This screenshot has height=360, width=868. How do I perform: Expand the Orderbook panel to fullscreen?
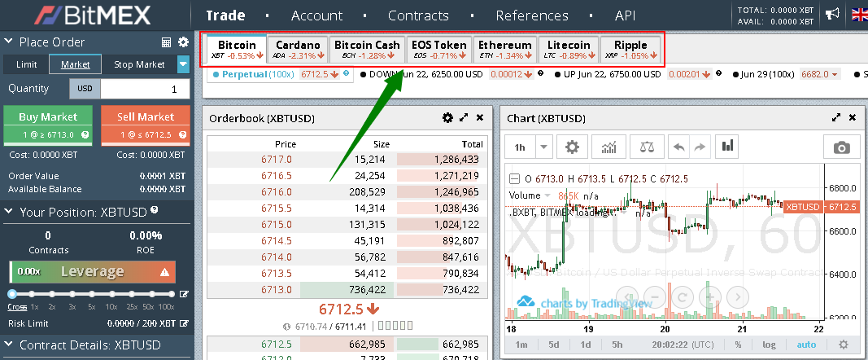coord(464,117)
